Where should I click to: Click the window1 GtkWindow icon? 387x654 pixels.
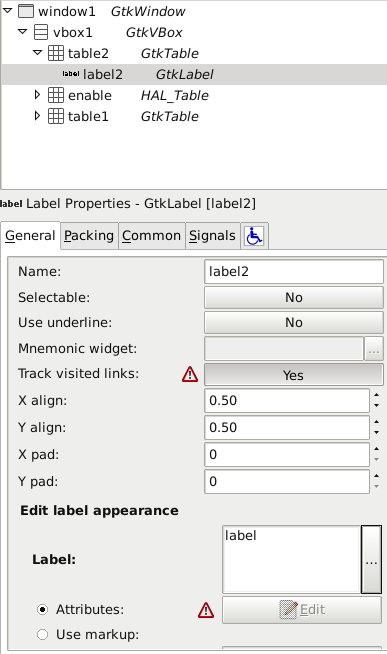click(26, 11)
